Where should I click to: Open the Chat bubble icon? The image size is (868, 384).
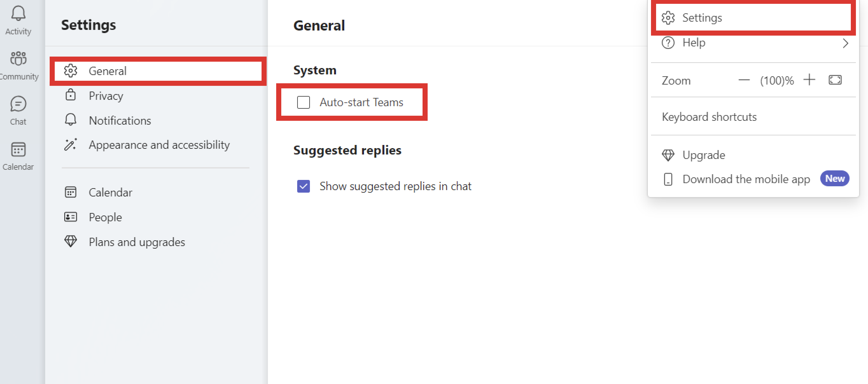(18, 104)
